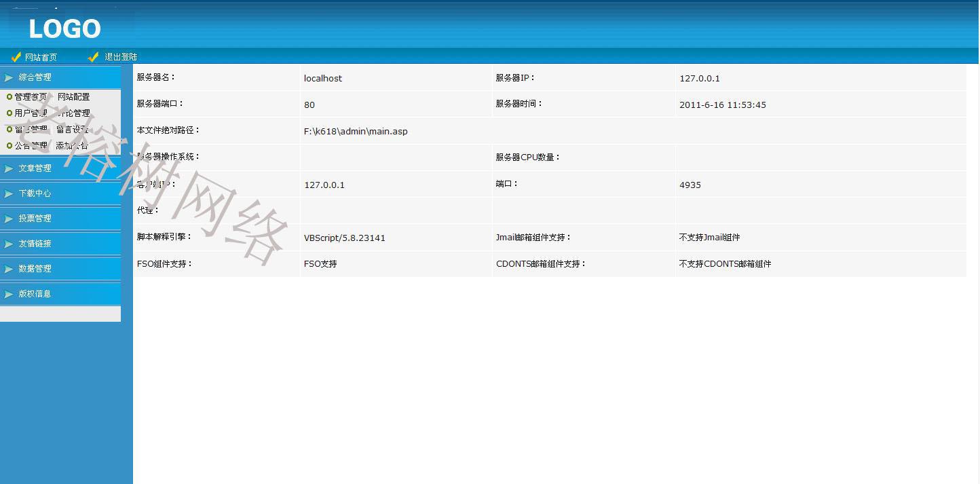This screenshot has width=980, height=484.
Task: Open the 版权信息 menu header
Action: [x=60, y=294]
